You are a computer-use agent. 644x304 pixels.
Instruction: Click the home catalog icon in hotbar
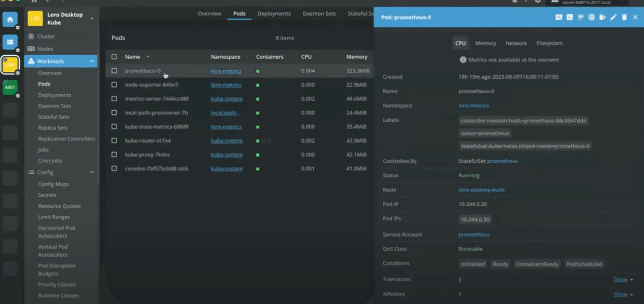coord(10,20)
